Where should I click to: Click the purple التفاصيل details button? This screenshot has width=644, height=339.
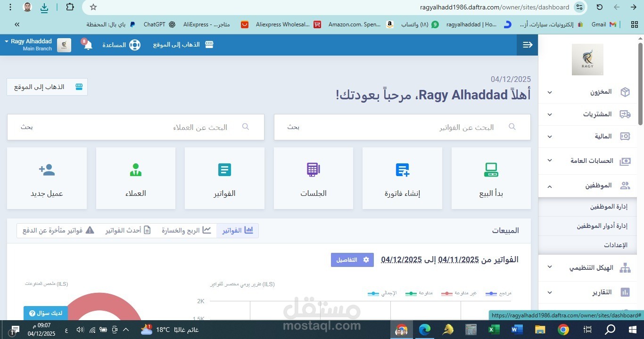[352, 260]
